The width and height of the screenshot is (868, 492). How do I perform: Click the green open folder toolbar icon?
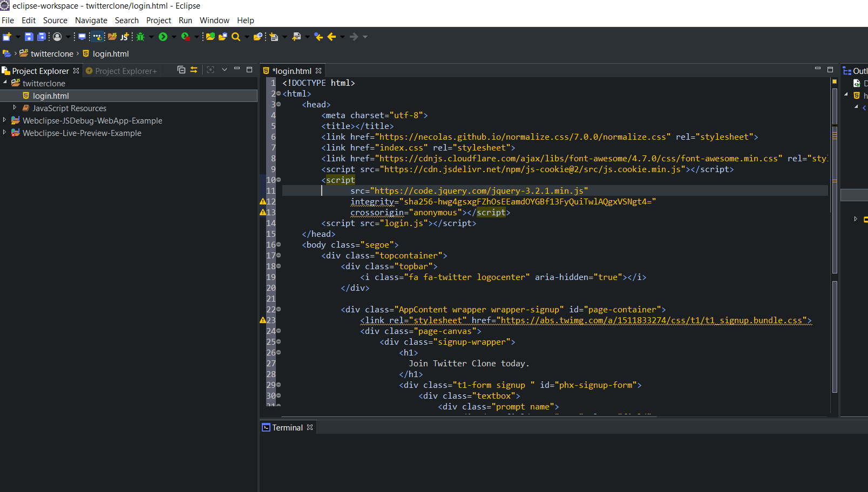click(x=210, y=37)
